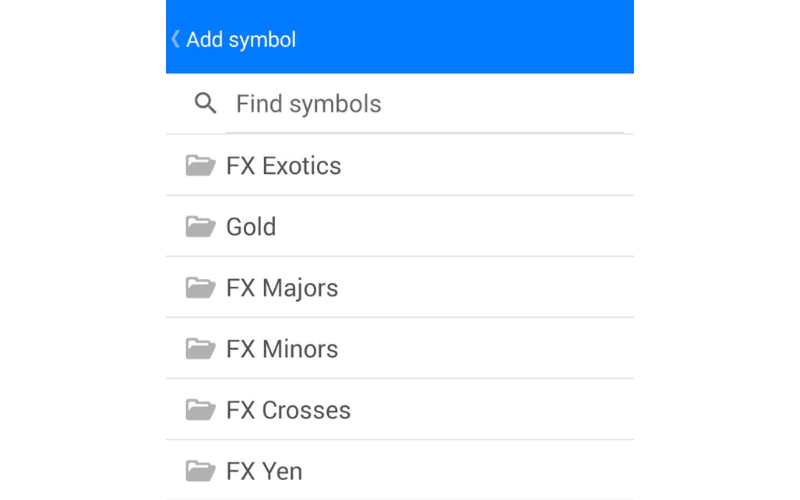Viewport: 800px width, 500px height.
Task: Expand the FX Majors symbol group
Action: pyautogui.click(x=282, y=287)
